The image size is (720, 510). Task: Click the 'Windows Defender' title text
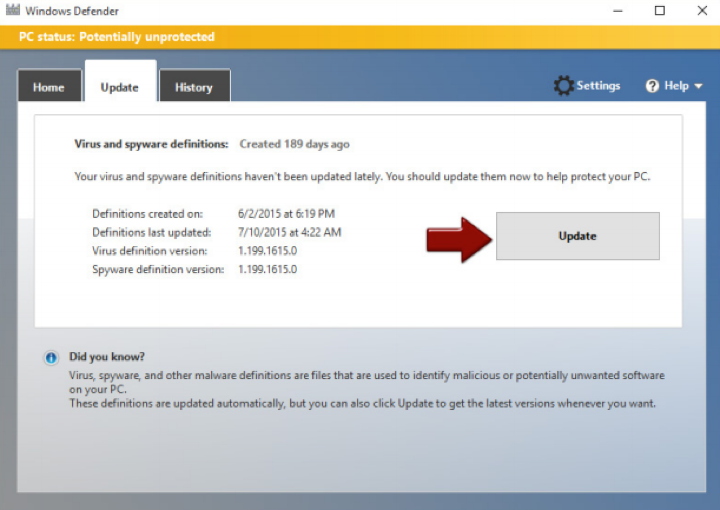[72, 11]
